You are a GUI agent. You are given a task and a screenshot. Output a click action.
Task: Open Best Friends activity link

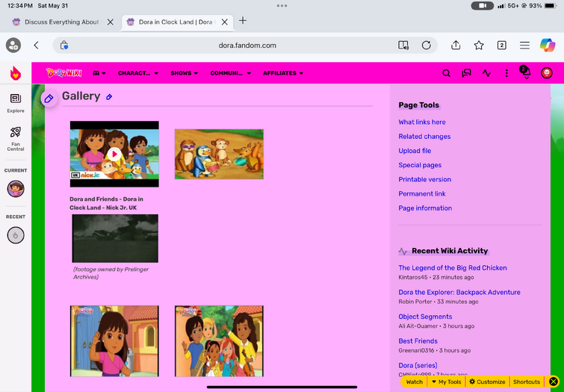(418, 341)
